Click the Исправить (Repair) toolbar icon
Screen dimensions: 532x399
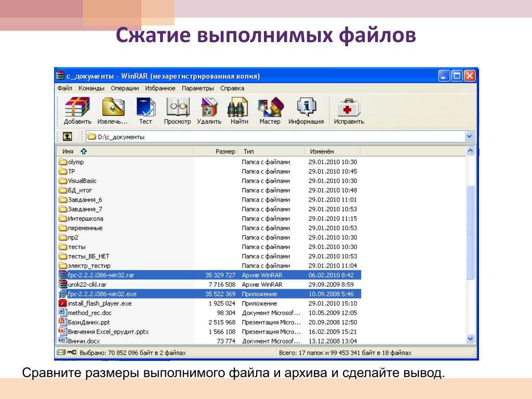click(x=349, y=111)
